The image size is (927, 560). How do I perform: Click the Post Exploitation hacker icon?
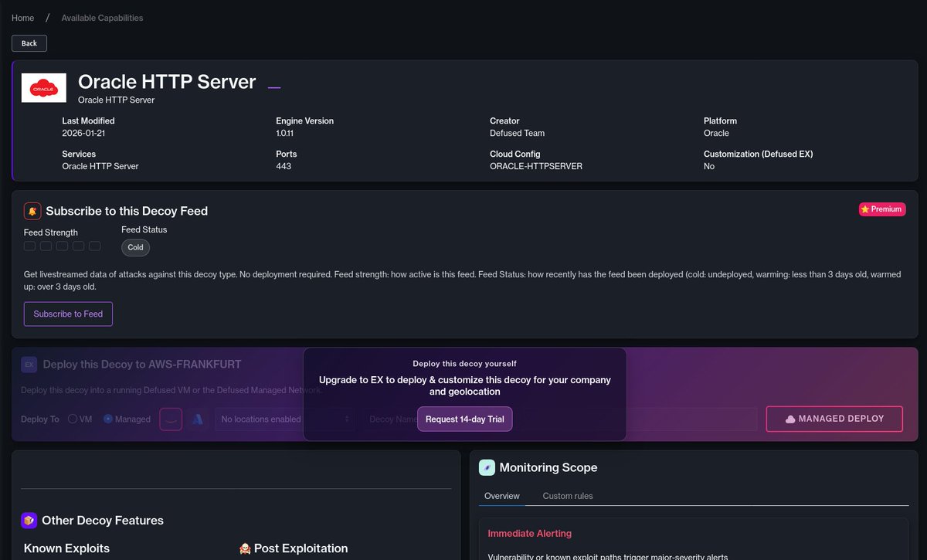click(x=245, y=548)
